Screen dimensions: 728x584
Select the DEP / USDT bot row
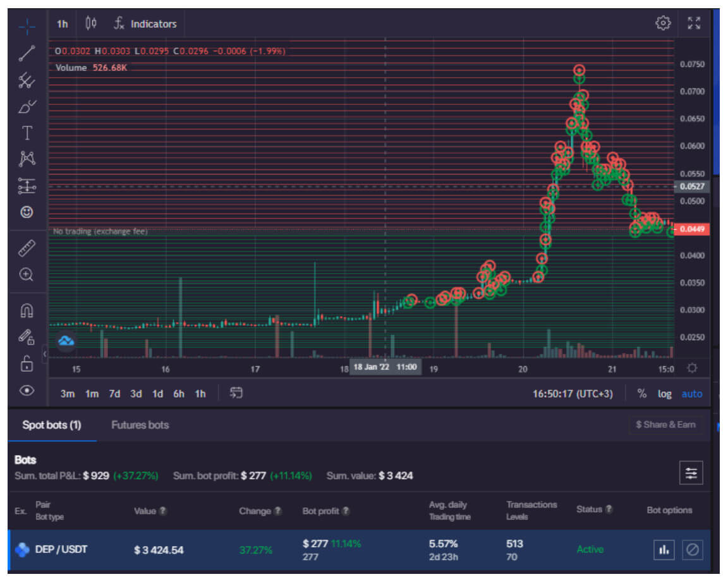359,550
